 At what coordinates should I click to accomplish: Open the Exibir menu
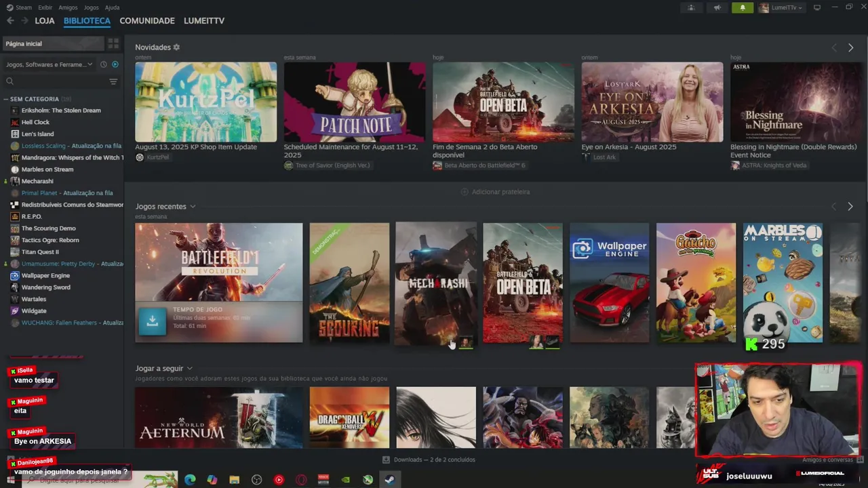click(45, 7)
